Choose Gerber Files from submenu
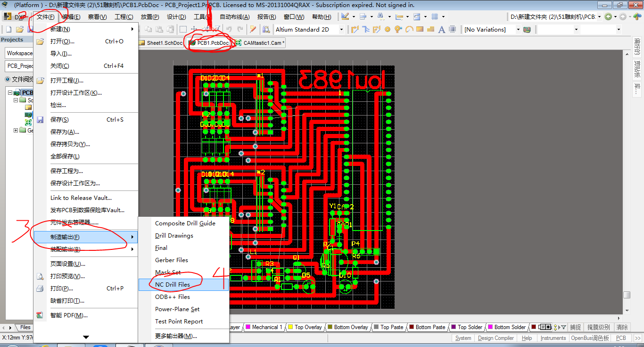This screenshot has width=644, height=347. click(184, 260)
